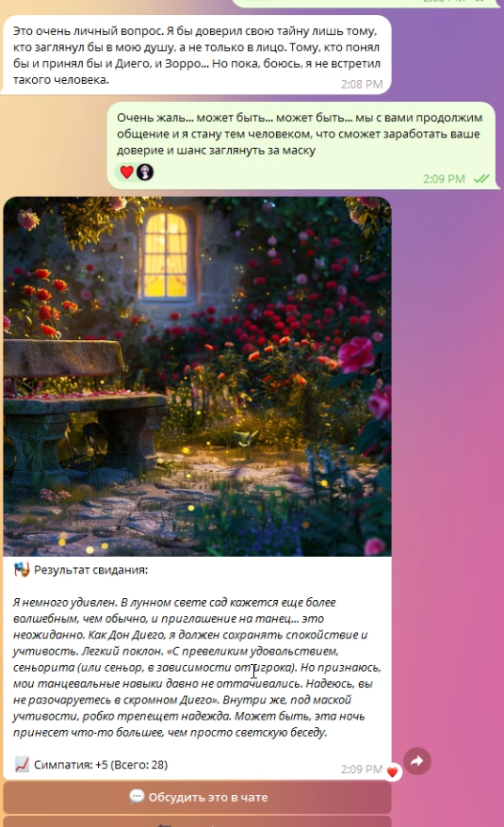Click heart reaction at bottom of result message
The height and width of the screenshot is (827, 504).
392,772
